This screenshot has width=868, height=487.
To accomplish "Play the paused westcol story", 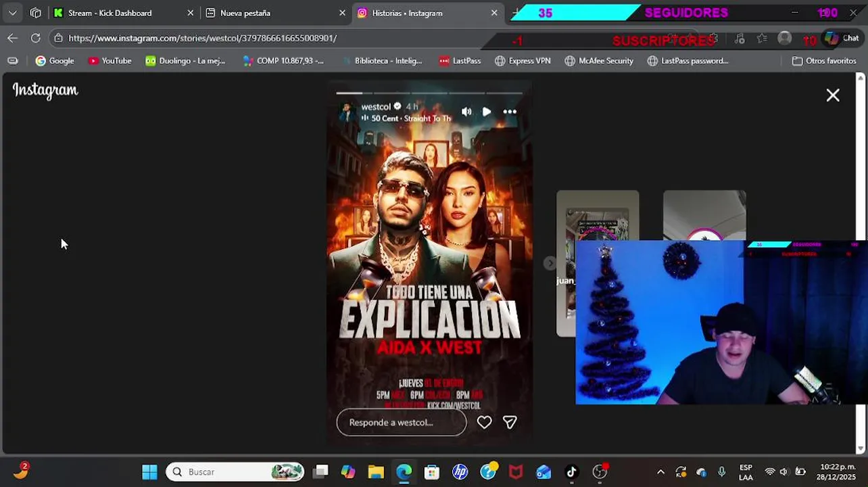I will [487, 112].
